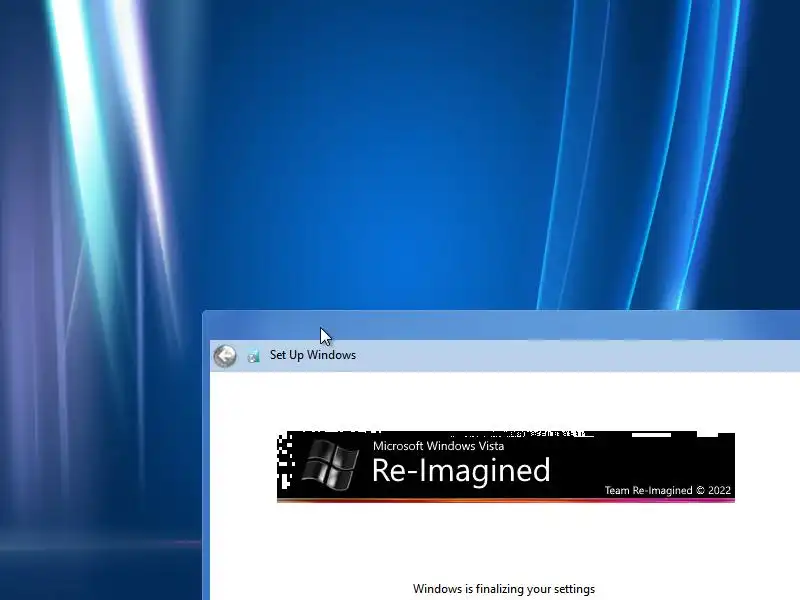Click the large 'Re-Imagined' heading
This screenshot has width=800, height=600.
pyautogui.click(x=461, y=470)
